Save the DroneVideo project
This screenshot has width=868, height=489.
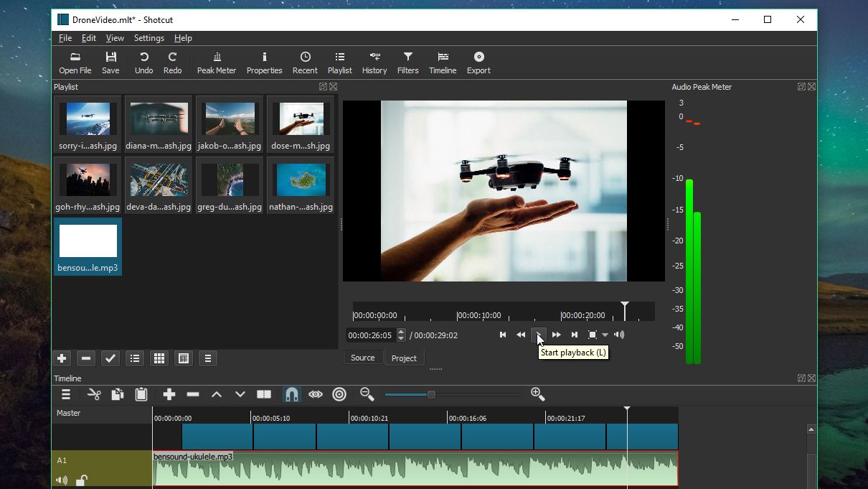click(110, 62)
